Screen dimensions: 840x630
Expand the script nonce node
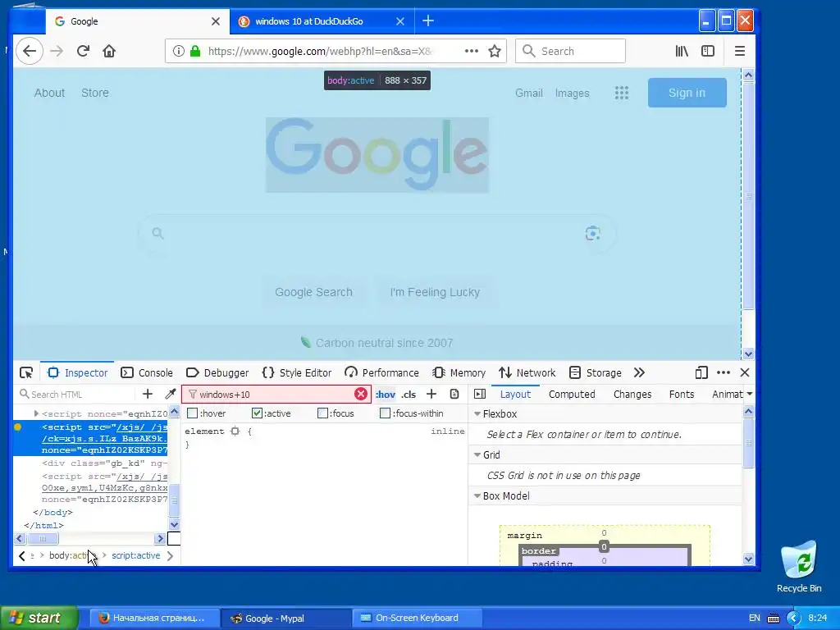pos(36,413)
